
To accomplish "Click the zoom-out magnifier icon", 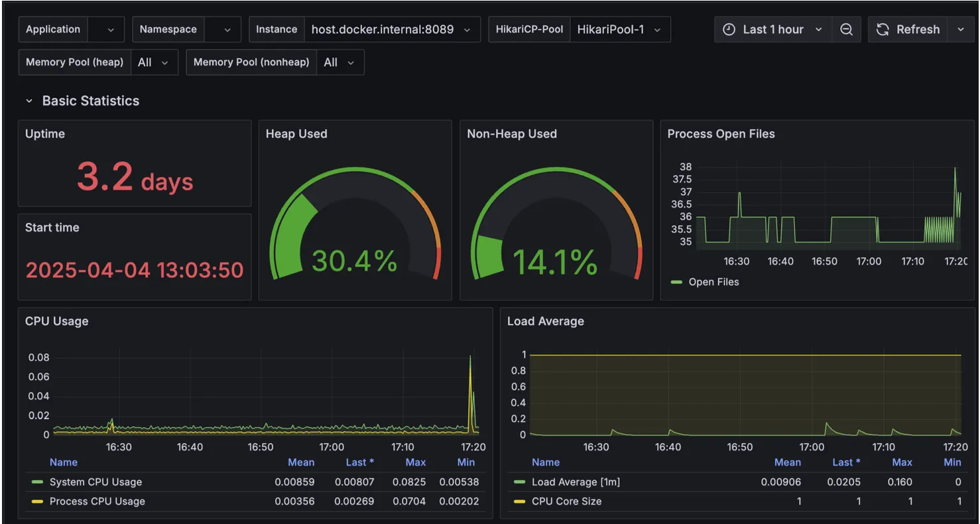I will 847,29.
